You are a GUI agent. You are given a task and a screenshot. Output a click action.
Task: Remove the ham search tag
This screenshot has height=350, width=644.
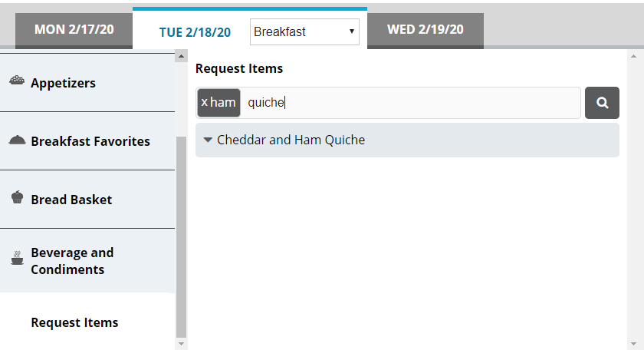205,102
